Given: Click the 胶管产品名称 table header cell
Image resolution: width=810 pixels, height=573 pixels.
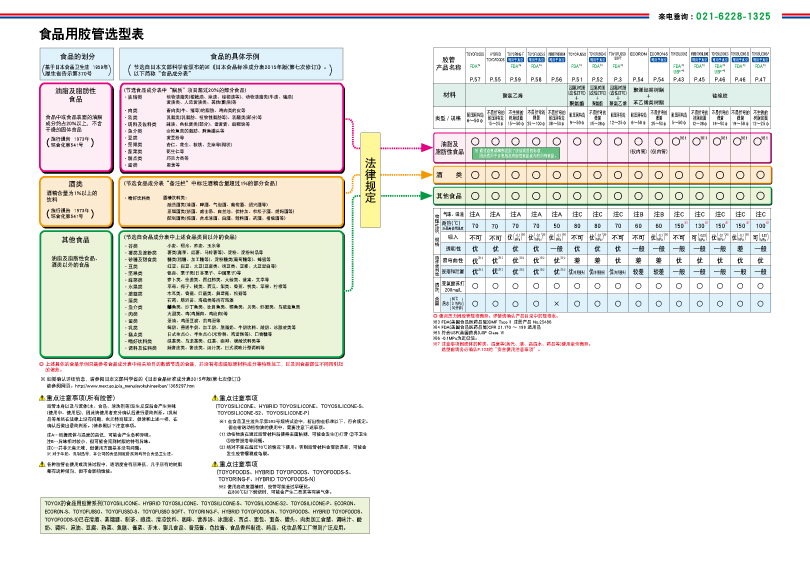Looking at the screenshot, I should (449, 64).
